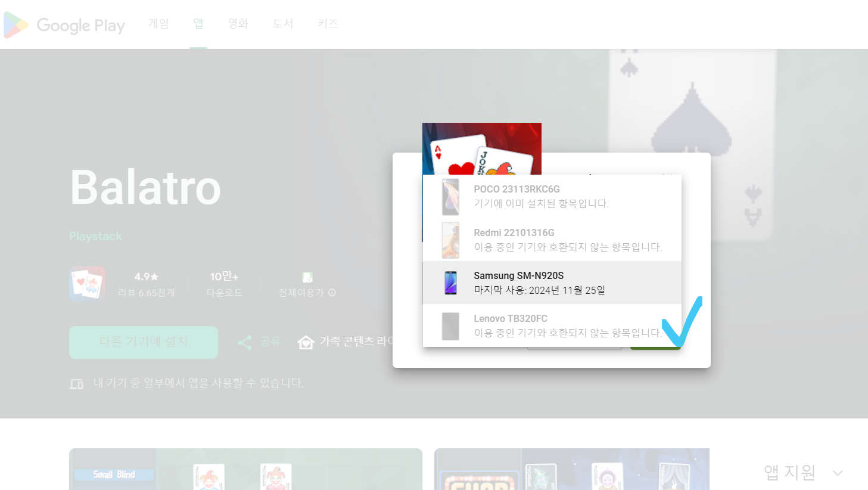Select the POCO 23113RKC6G device
Image resolution: width=868 pixels, height=490 pixels.
pos(552,196)
